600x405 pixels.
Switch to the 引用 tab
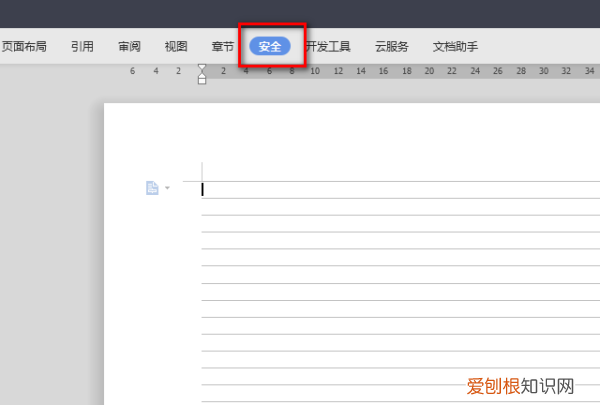pyautogui.click(x=82, y=47)
